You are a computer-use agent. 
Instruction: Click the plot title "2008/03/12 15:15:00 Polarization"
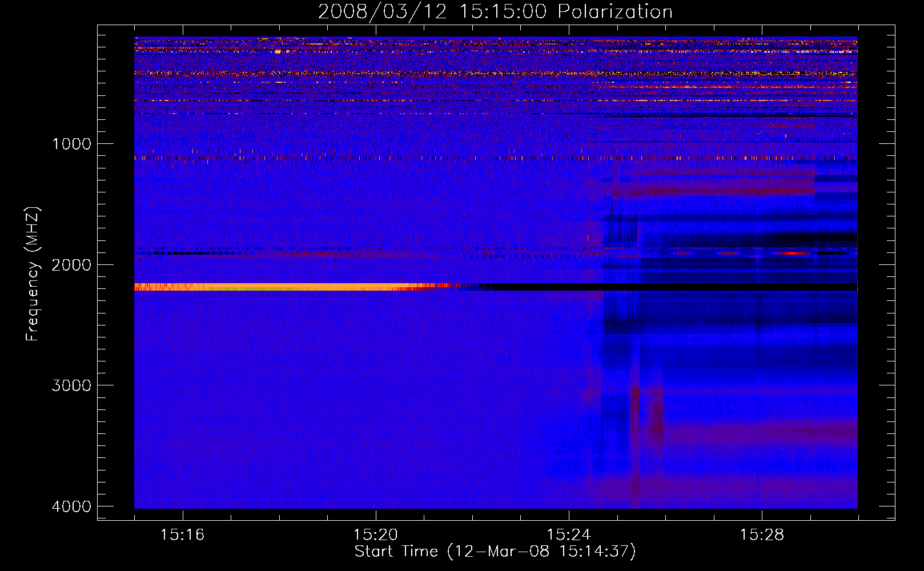tap(495, 11)
